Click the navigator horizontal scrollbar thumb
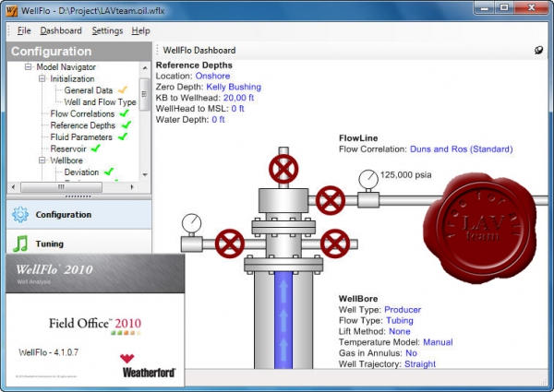Viewport: 554px width, 392px height. (x=62, y=186)
